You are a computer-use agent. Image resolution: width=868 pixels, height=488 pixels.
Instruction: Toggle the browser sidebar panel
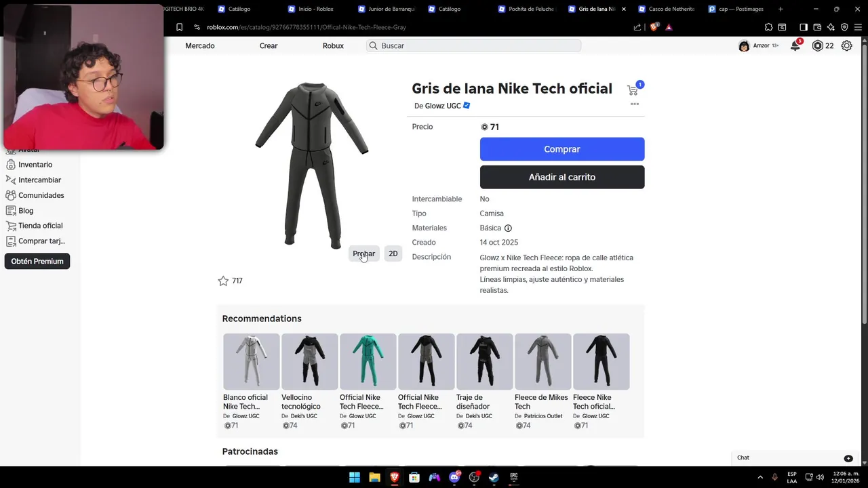[804, 27]
